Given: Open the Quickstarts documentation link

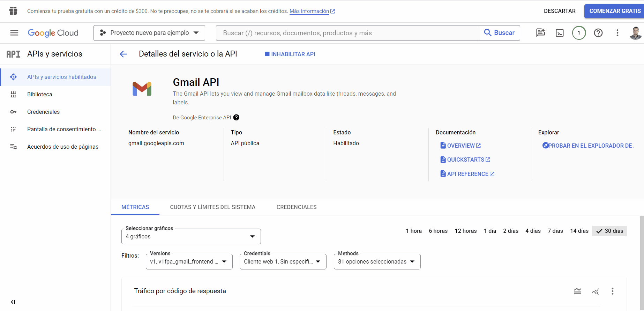Looking at the screenshot, I should coord(465,160).
